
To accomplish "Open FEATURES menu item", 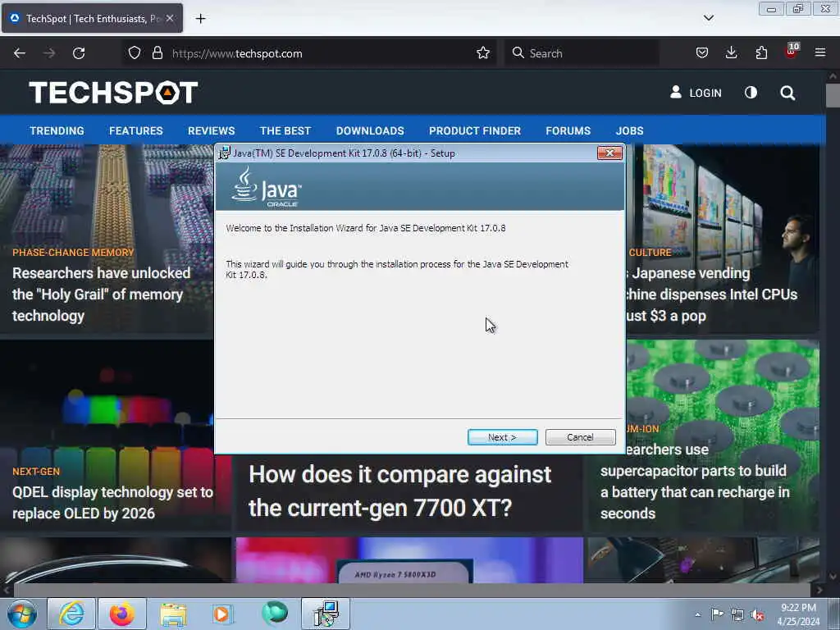I will point(136,130).
